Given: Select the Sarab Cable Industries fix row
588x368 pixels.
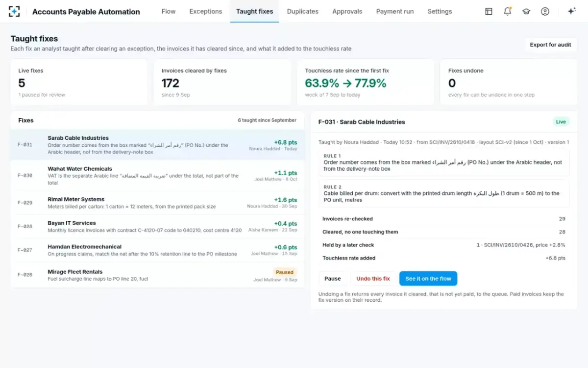Looking at the screenshot, I should click(157, 145).
